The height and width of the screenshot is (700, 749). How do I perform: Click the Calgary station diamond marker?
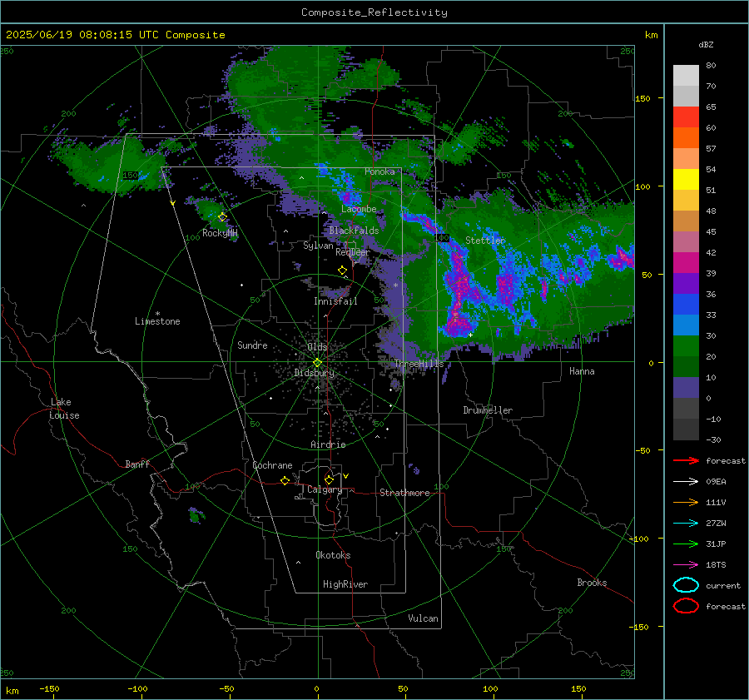329,479
